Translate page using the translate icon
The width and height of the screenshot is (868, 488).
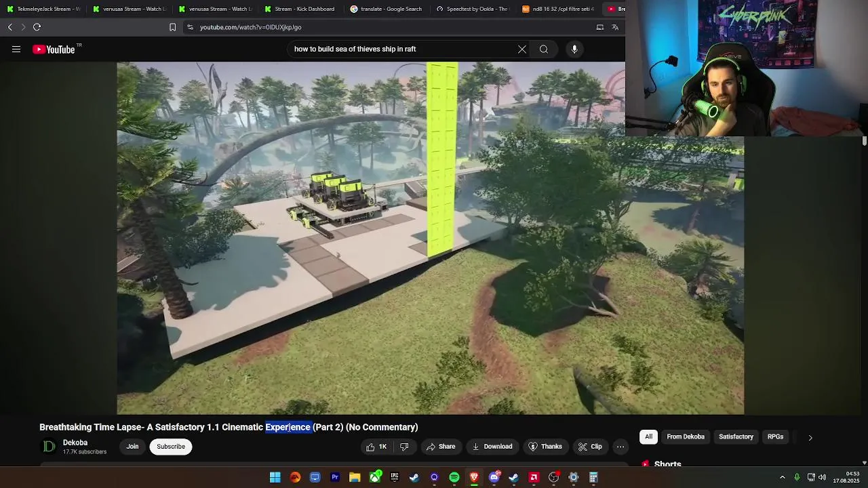coord(615,27)
